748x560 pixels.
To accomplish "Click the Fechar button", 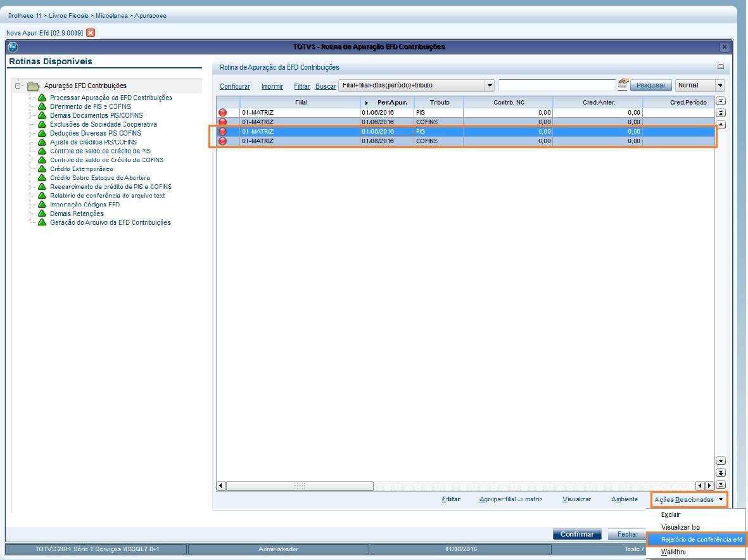I will [x=627, y=534].
